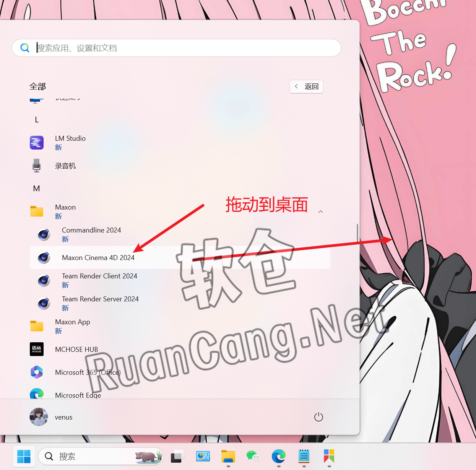Click the "Microsoft 365 (Office)" text
Image resolution: width=476 pixels, height=470 pixels.
pos(88,372)
